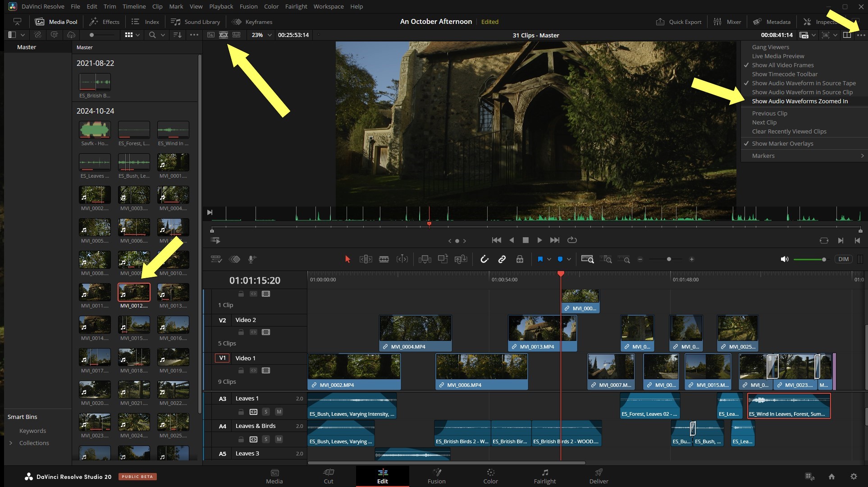Switch to the Color page
This screenshot has width=868, height=487.
pyautogui.click(x=491, y=476)
